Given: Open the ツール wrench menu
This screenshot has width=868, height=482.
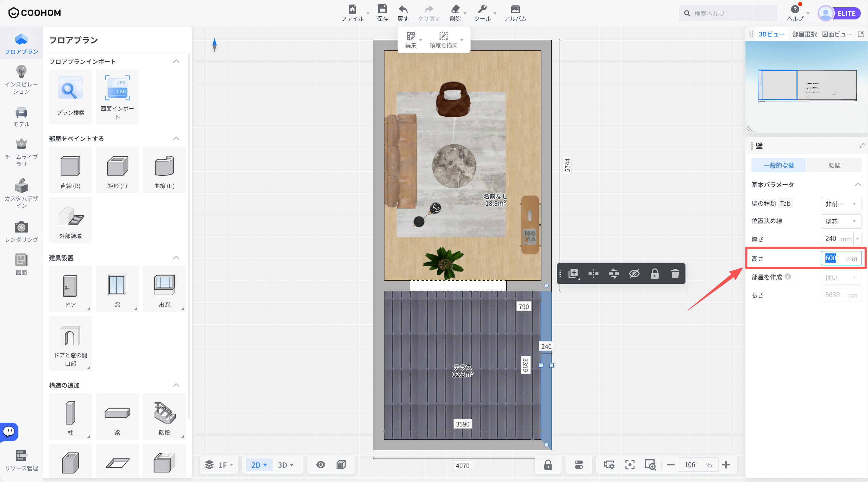Looking at the screenshot, I should point(483,13).
